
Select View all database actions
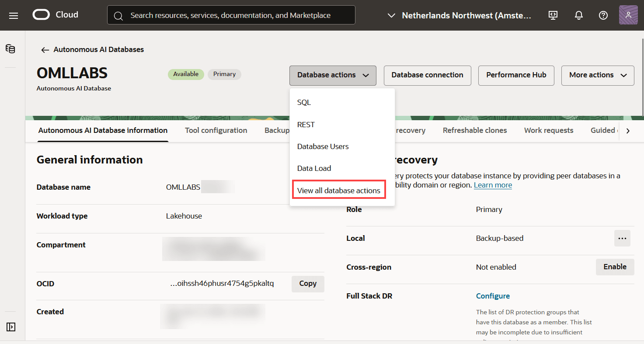coord(339,191)
